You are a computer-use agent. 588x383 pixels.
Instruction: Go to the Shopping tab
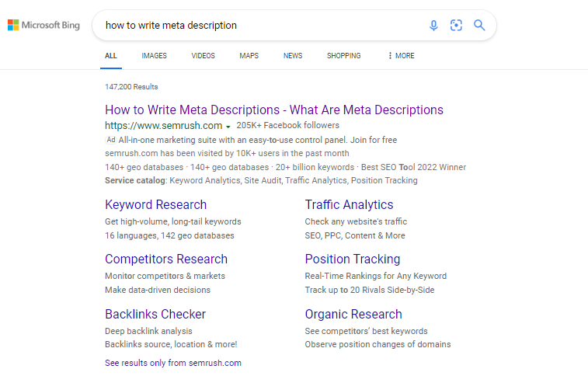343,56
